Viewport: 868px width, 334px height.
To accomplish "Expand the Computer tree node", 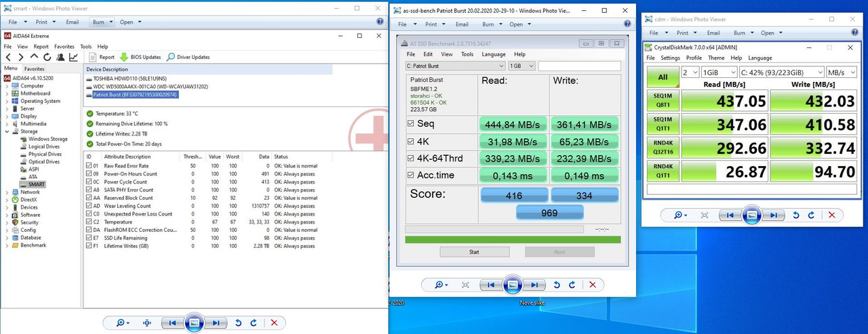I will coord(7,86).
